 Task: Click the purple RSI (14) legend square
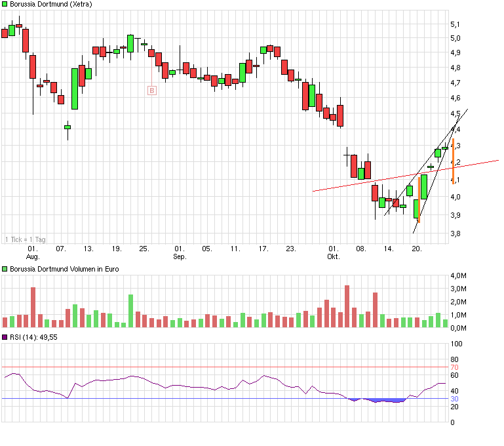pos(5,337)
